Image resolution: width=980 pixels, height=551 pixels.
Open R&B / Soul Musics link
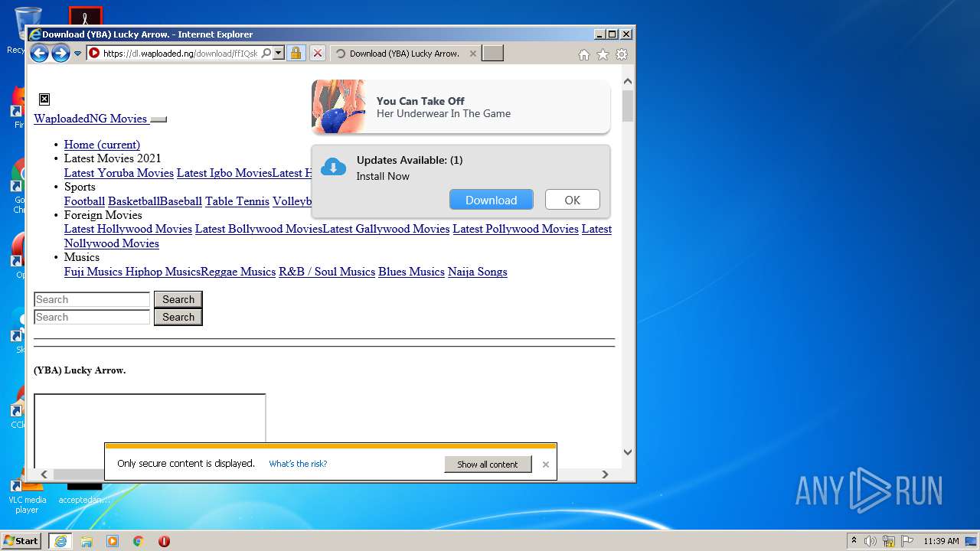click(x=327, y=272)
